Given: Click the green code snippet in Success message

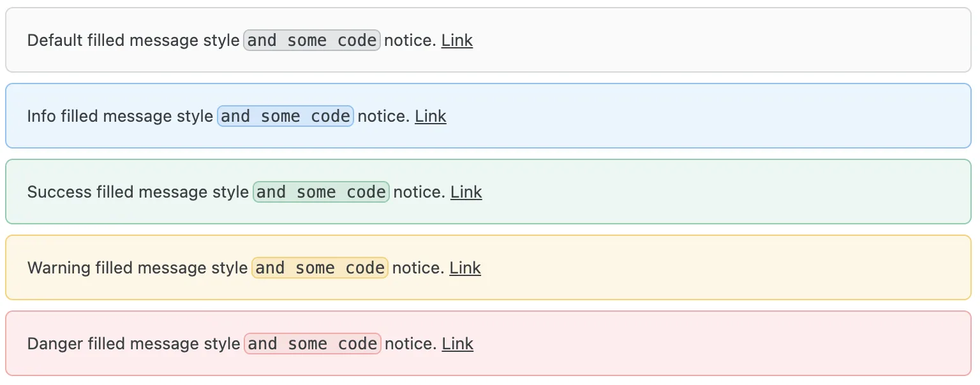Looking at the screenshot, I should tap(321, 192).
